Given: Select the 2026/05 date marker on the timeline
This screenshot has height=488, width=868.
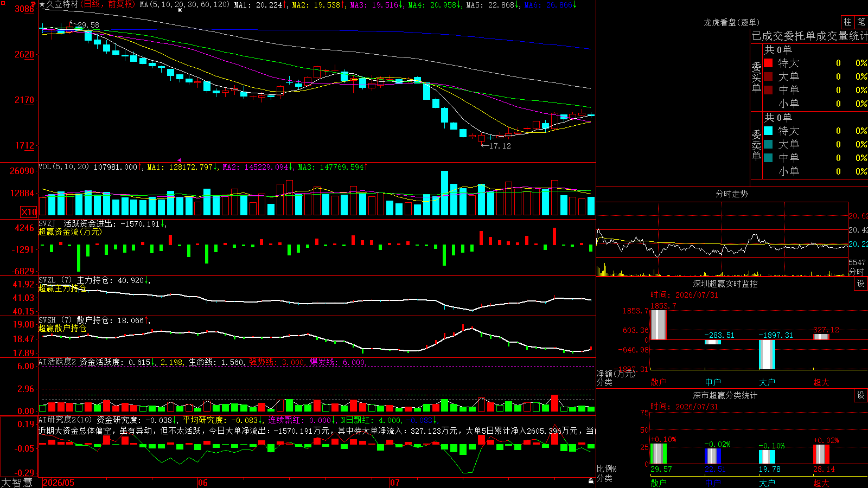Looking at the screenshot, I should point(59,483).
